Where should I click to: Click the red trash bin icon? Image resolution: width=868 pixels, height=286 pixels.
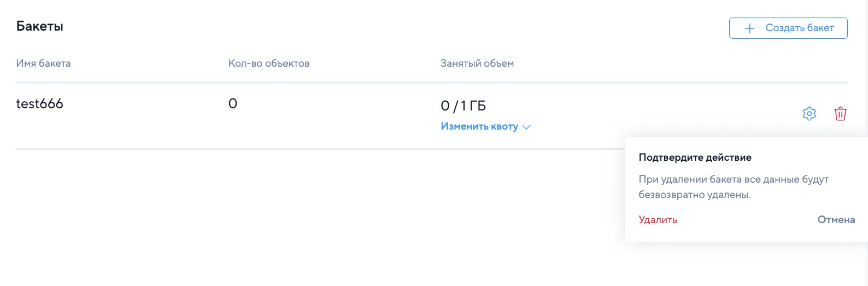(840, 114)
